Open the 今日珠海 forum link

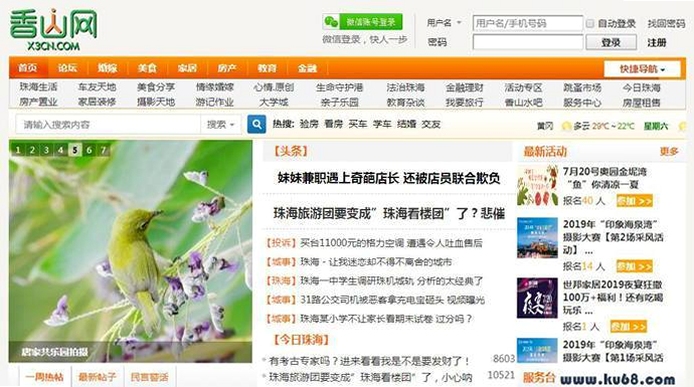point(641,88)
